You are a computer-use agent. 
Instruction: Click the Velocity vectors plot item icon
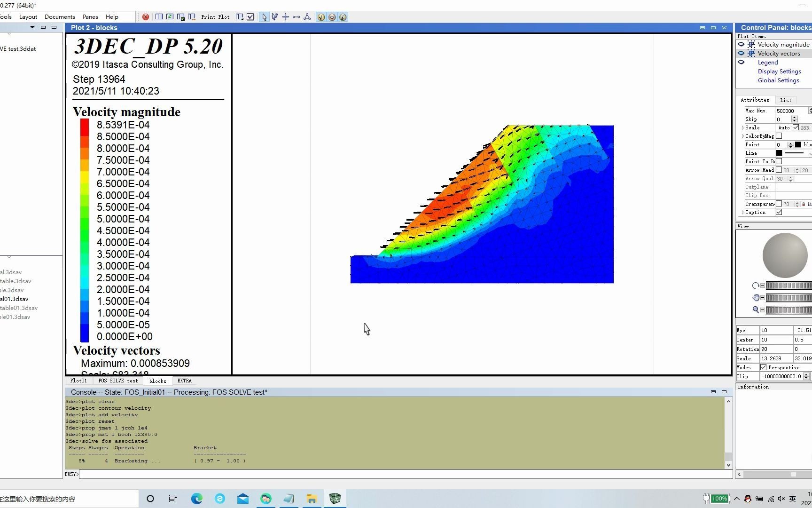point(751,54)
